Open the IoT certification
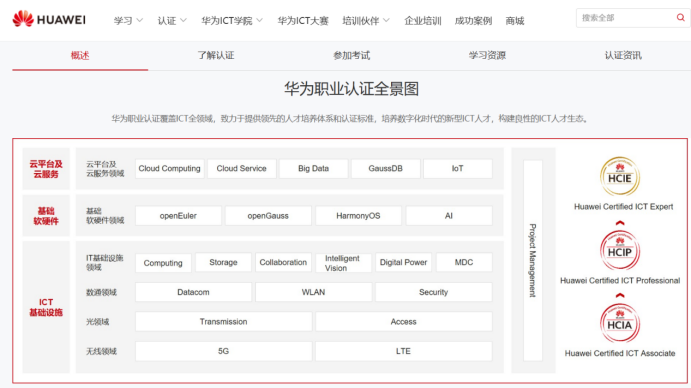This screenshot has height=388, width=691. click(457, 168)
